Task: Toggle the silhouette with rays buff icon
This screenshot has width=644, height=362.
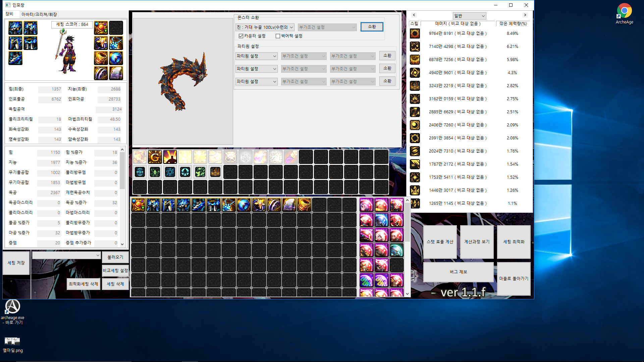Action: pyautogui.click(x=170, y=157)
